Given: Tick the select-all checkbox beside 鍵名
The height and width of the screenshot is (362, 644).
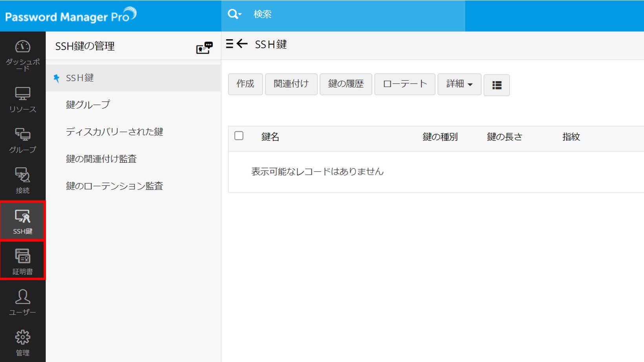Looking at the screenshot, I should click(x=239, y=136).
